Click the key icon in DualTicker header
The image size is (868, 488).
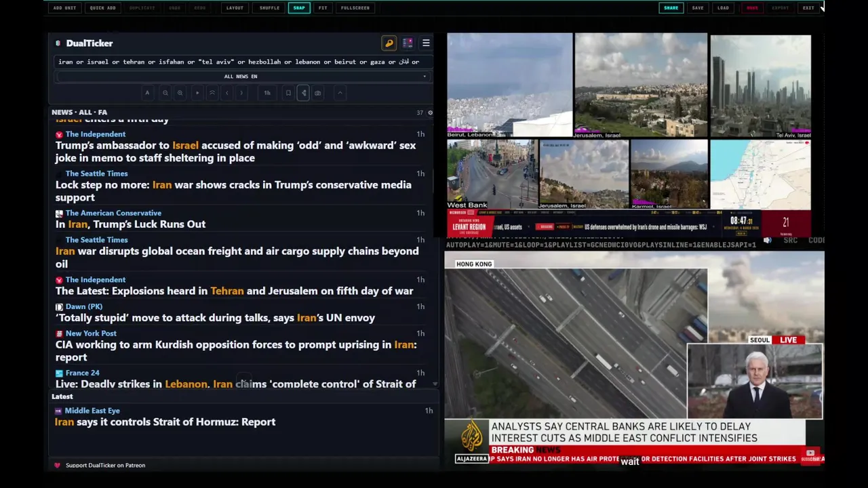pyautogui.click(x=389, y=43)
